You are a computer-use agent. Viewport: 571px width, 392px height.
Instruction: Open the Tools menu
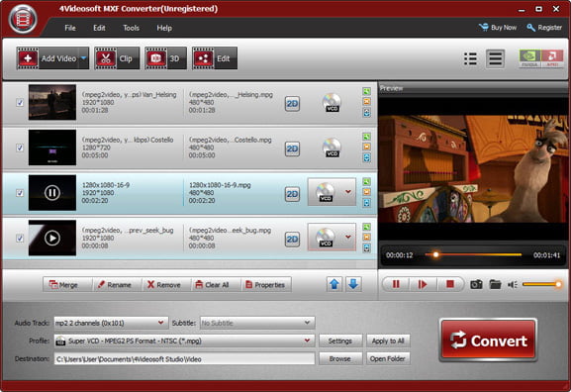click(x=131, y=28)
